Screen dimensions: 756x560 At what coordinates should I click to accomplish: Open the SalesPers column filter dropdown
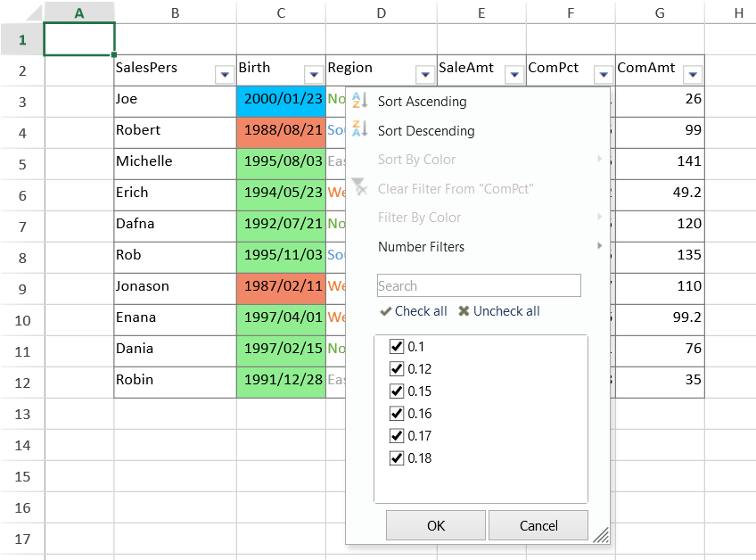pos(225,75)
